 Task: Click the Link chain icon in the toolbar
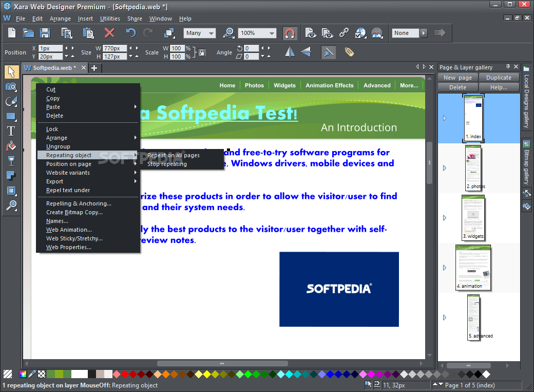coord(344,33)
